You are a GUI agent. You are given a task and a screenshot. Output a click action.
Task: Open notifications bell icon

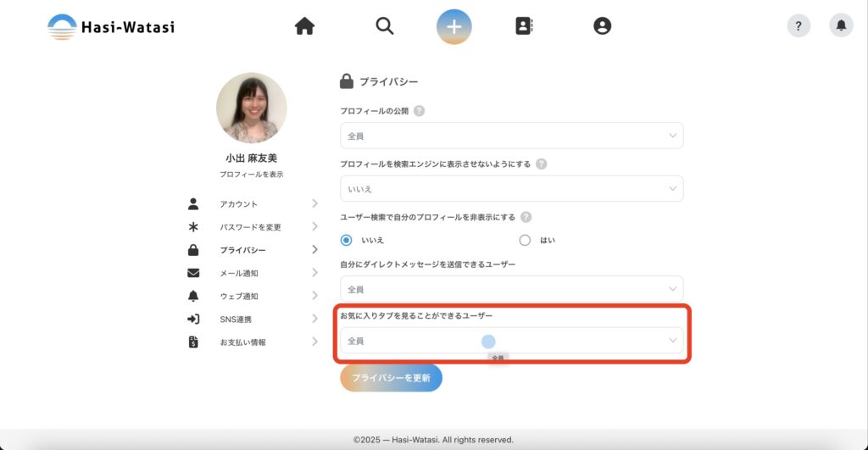[x=841, y=26]
